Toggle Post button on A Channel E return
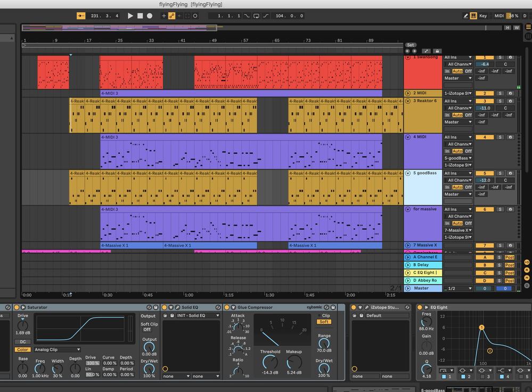 (x=509, y=257)
